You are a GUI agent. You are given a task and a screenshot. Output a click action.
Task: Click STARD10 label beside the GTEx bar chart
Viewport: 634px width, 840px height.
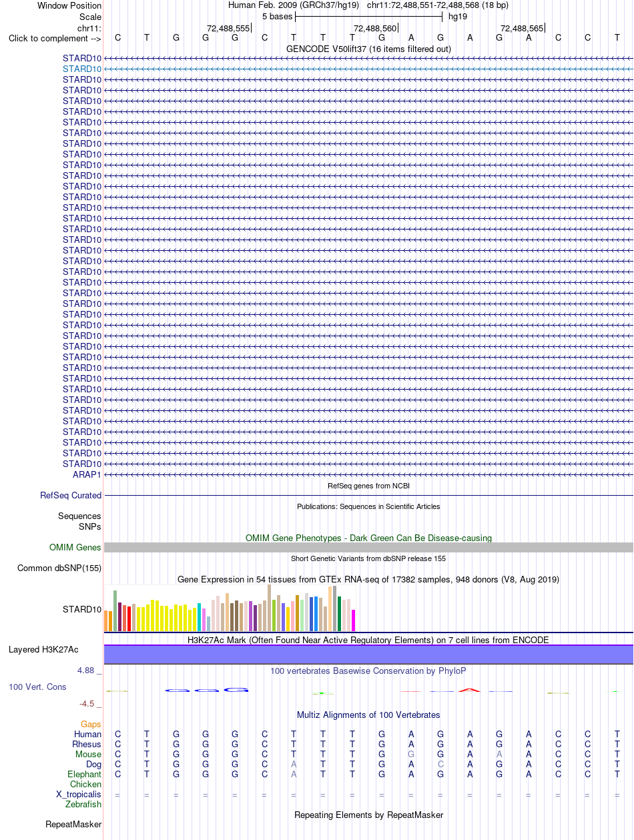[x=82, y=610]
